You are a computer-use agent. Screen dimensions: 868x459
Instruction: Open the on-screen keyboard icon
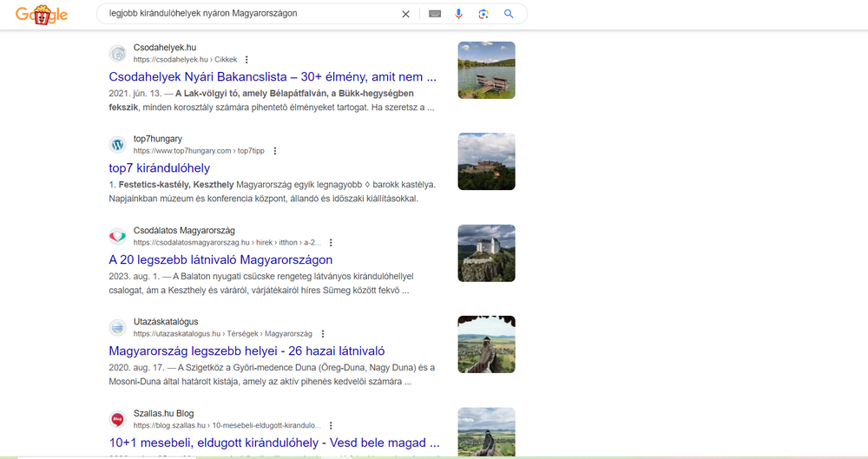(x=435, y=14)
